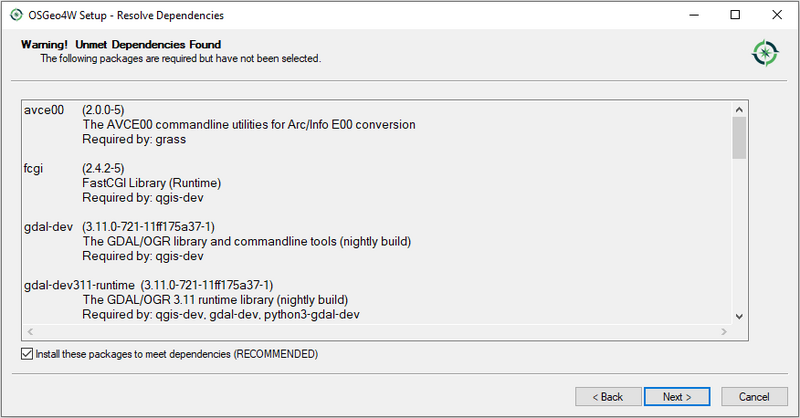Screen dimensions: 800x418
Task: Click the horizontal scroll-right arrow
Action: (x=724, y=331)
